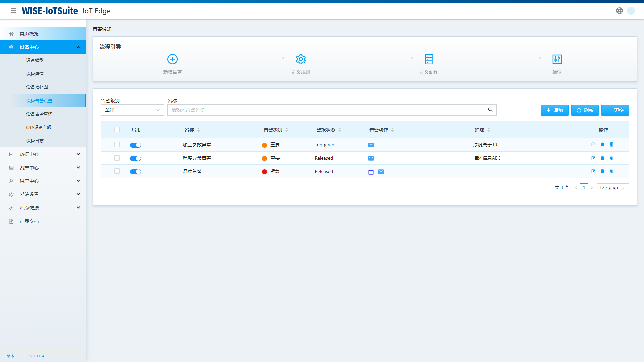Disable the 温度告警 enable switch
644x362 pixels.
tap(136, 171)
